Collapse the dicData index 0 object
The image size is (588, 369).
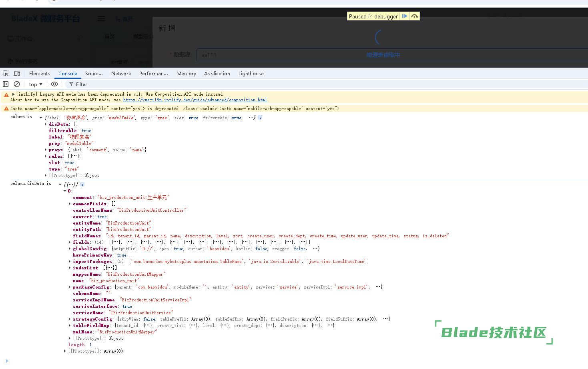tap(65, 191)
